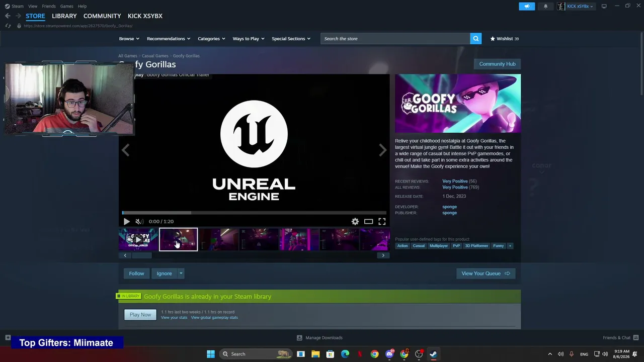Expand the Browse dropdown in store nav
Screen dimensions: 644x362
(x=129, y=39)
